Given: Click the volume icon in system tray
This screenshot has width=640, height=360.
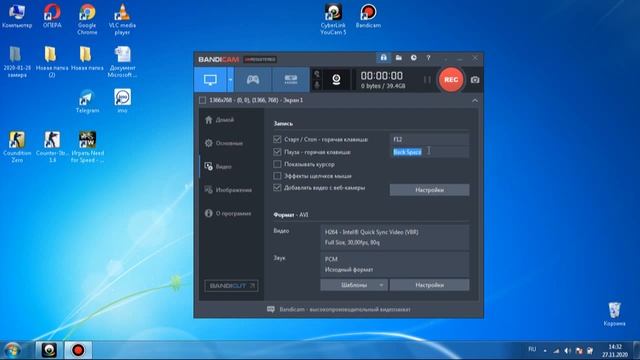Looking at the screenshot, I should [x=567, y=350].
